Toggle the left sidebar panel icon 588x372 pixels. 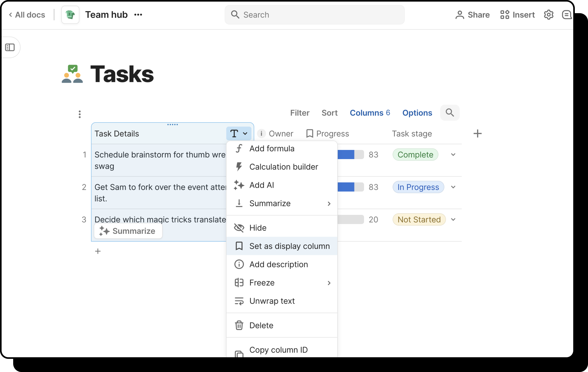click(x=10, y=47)
